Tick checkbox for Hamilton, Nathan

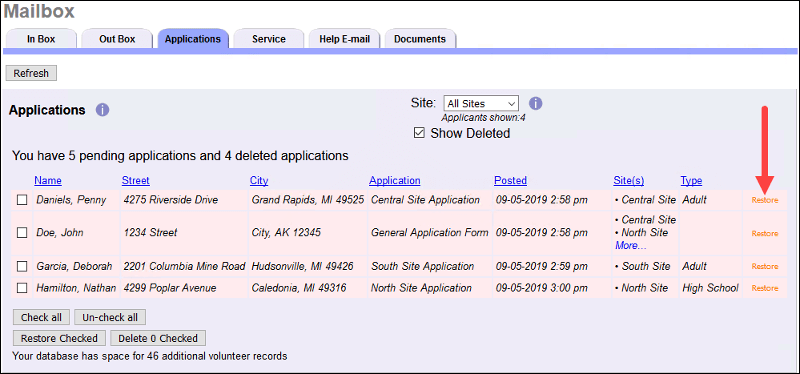(22, 288)
